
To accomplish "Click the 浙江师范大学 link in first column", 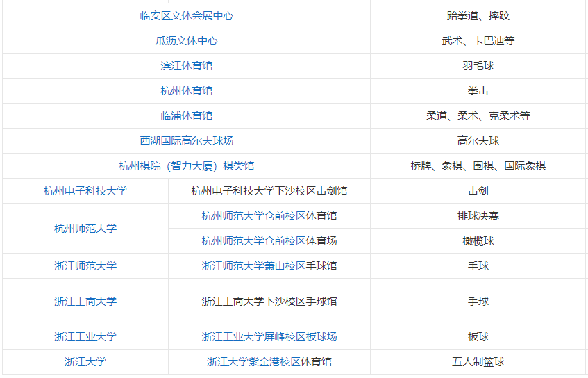I will [85, 265].
